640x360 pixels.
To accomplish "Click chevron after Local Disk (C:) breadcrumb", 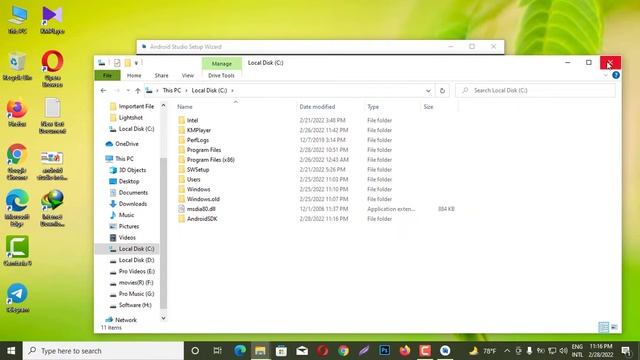I will coord(232,91).
